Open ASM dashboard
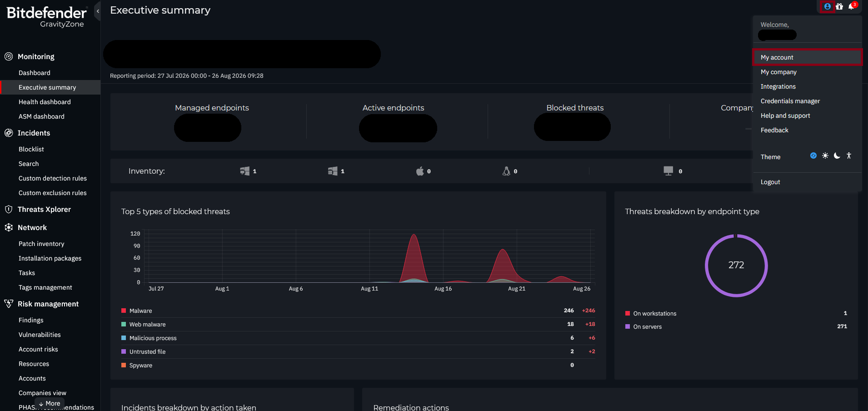The width and height of the screenshot is (868, 411). (41, 116)
